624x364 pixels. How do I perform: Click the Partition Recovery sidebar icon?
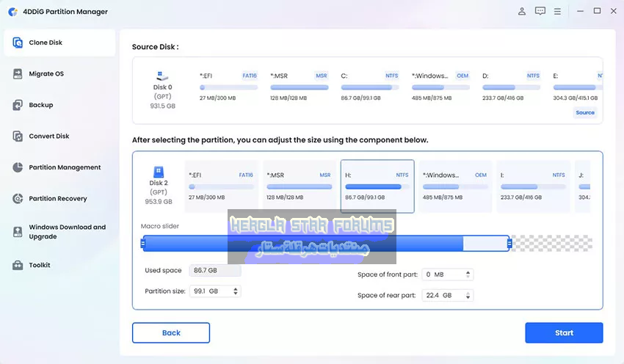[18, 199]
